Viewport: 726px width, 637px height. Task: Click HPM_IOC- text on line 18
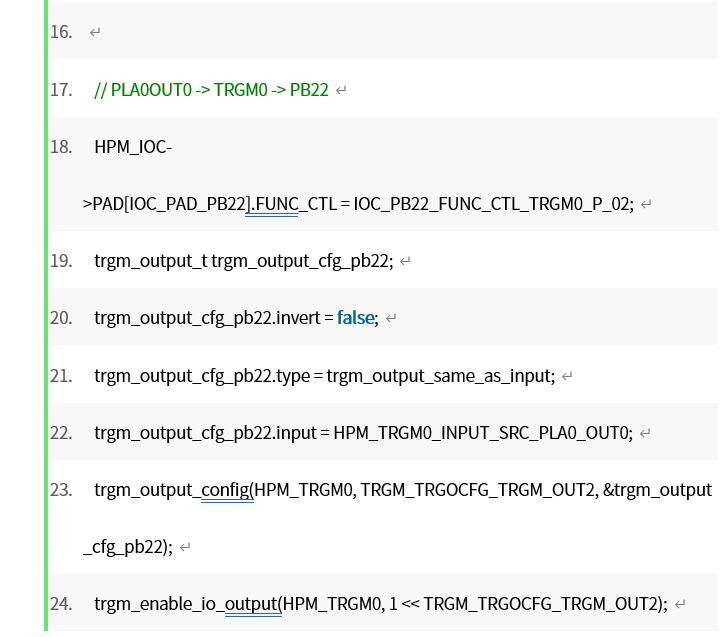(133, 147)
